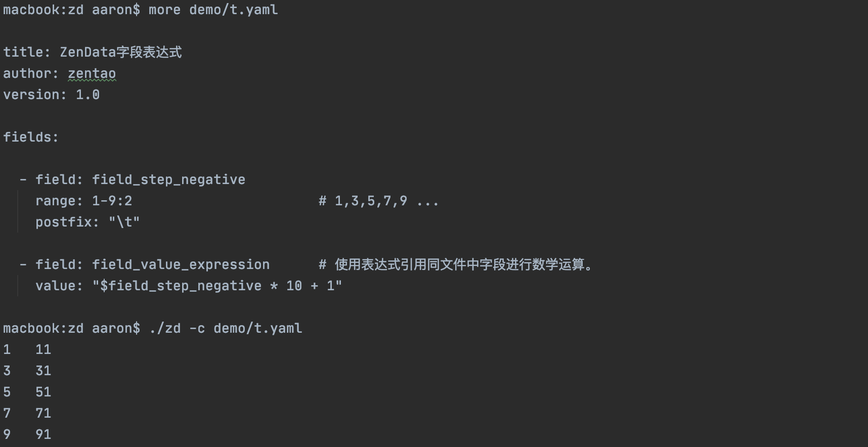Click the output value 71
This screenshot has height=447, width=868.
pos(43,414)
